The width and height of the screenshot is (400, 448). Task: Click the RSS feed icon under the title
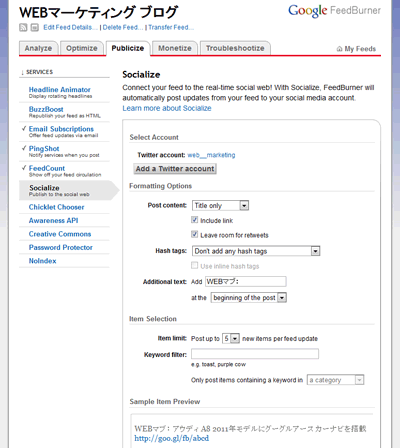[23, 27]
